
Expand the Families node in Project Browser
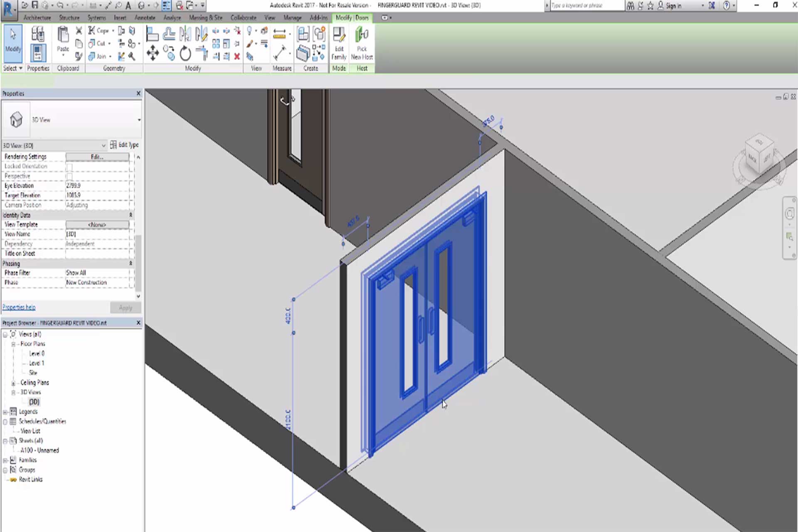[x=5, y=460]
